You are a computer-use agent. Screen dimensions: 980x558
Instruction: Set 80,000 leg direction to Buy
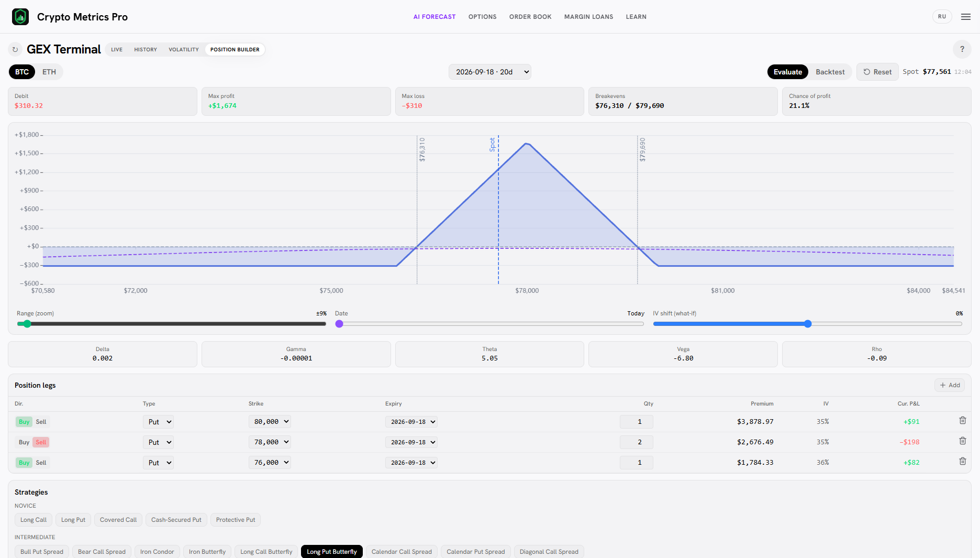[24, 422]
